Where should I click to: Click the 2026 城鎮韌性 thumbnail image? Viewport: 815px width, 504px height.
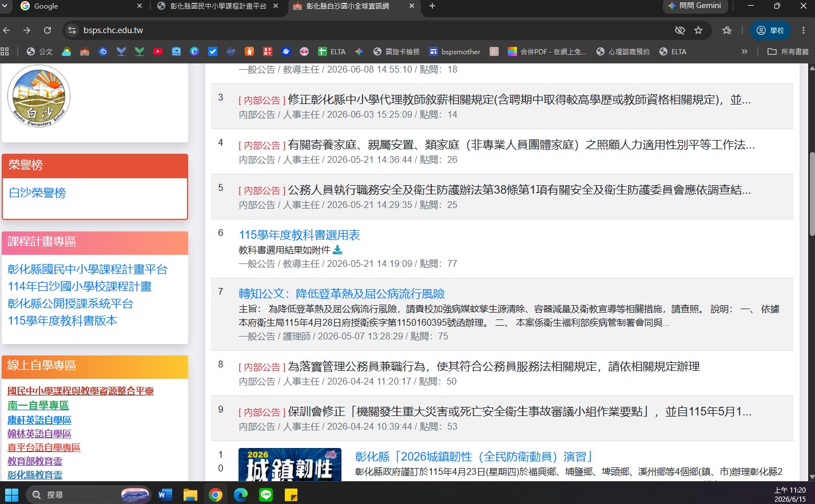[290, 465]
